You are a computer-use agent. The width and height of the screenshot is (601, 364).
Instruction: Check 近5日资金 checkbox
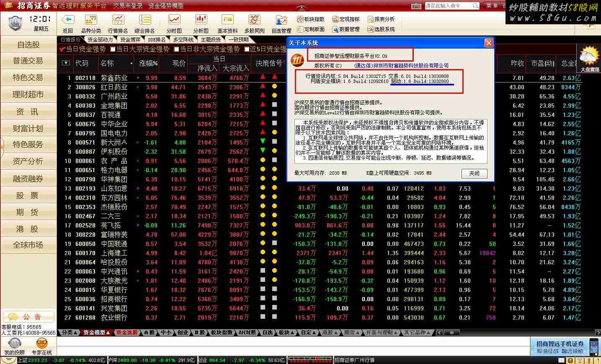tap(247, 49)
